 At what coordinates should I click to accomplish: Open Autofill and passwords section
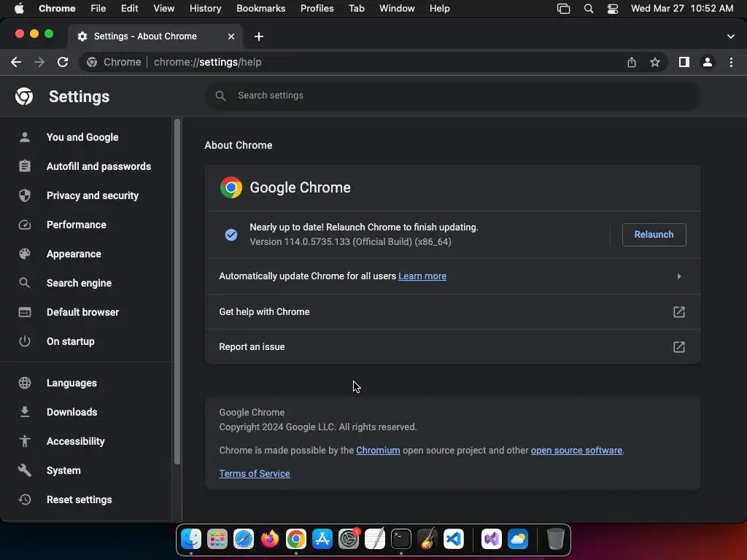click(98, 166)
